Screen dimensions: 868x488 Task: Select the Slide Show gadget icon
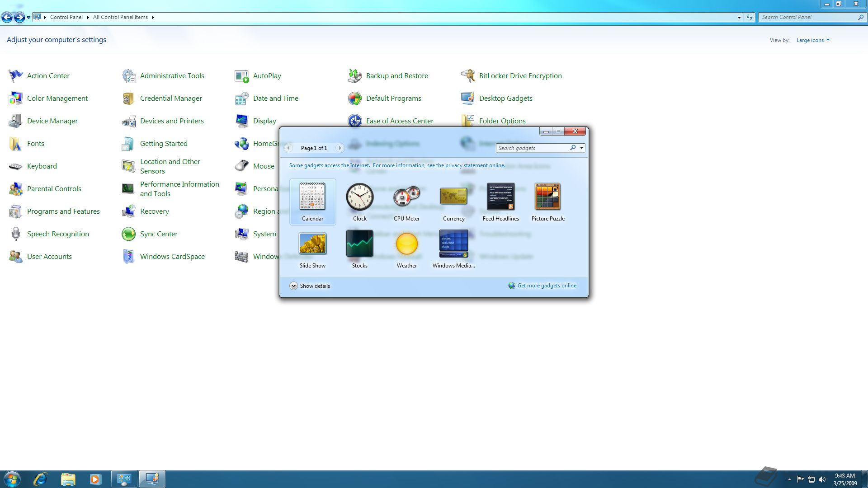pyautogui.click(x=312, y=244)
